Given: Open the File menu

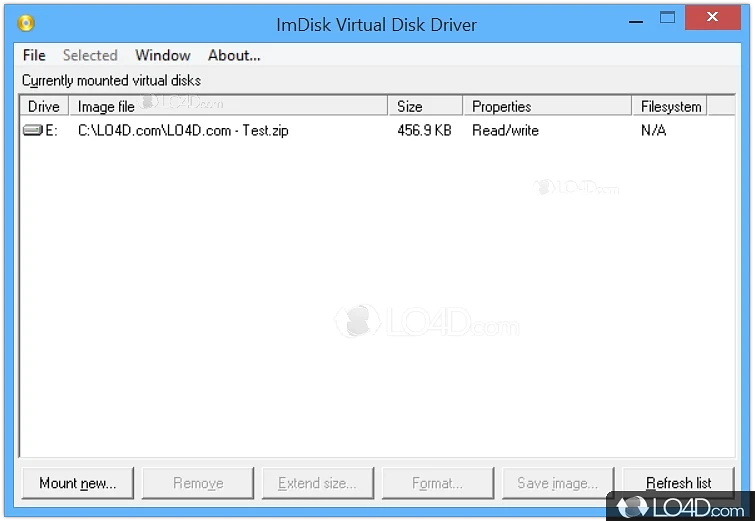Looking at the screenshot, I should tap(34, 55).
